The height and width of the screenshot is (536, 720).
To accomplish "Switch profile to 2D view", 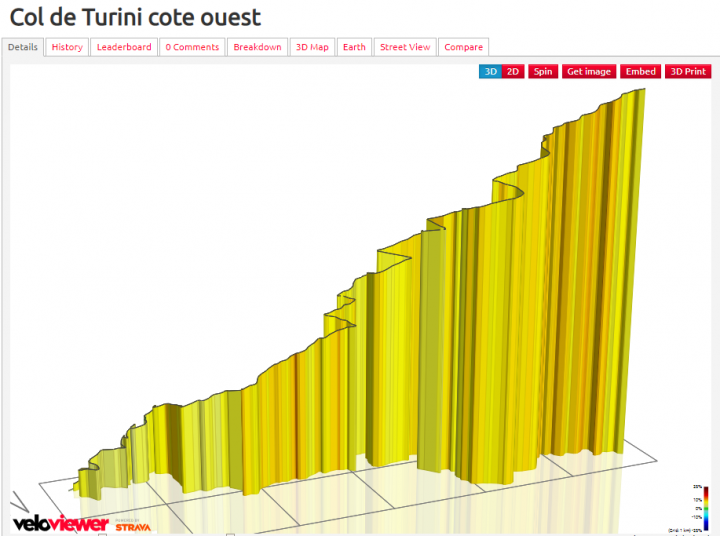I will point(513,72).
